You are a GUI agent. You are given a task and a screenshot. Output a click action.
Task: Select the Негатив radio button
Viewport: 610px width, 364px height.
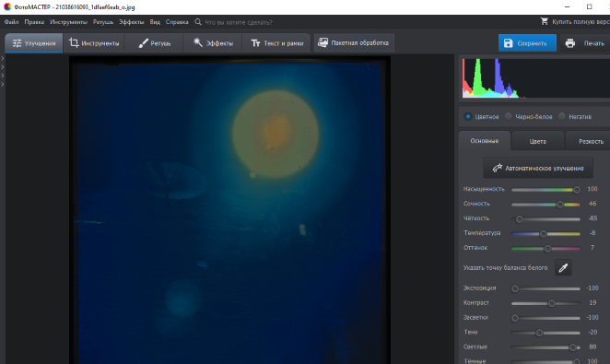point(562,116)
